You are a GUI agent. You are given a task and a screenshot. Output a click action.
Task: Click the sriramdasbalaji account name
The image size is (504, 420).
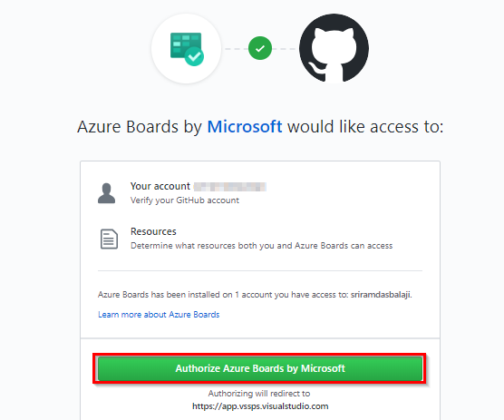tap(382, 295)
